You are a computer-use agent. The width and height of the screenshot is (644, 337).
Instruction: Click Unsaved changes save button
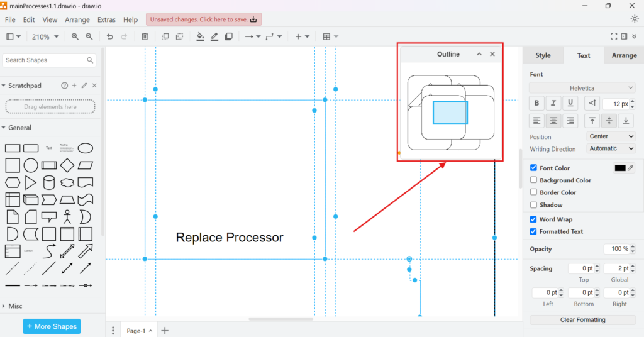(x=204, y=19)
